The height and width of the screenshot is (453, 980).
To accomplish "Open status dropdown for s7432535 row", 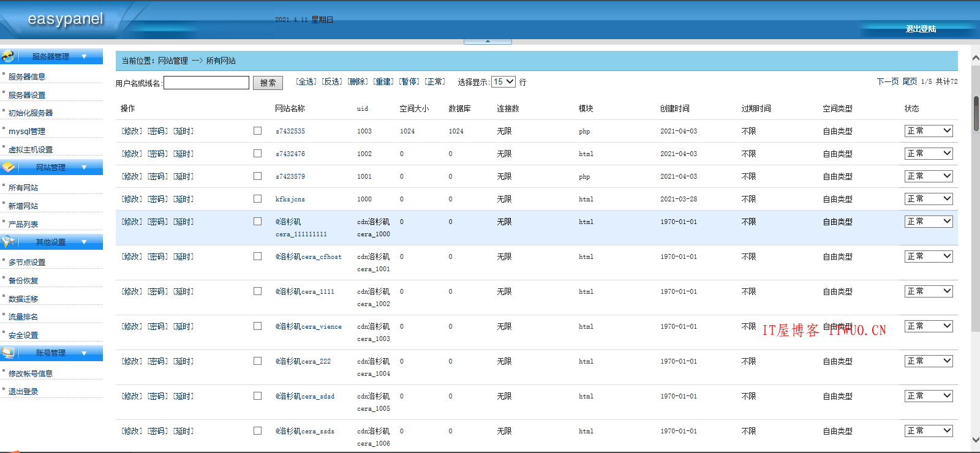I will coord(929,130).
